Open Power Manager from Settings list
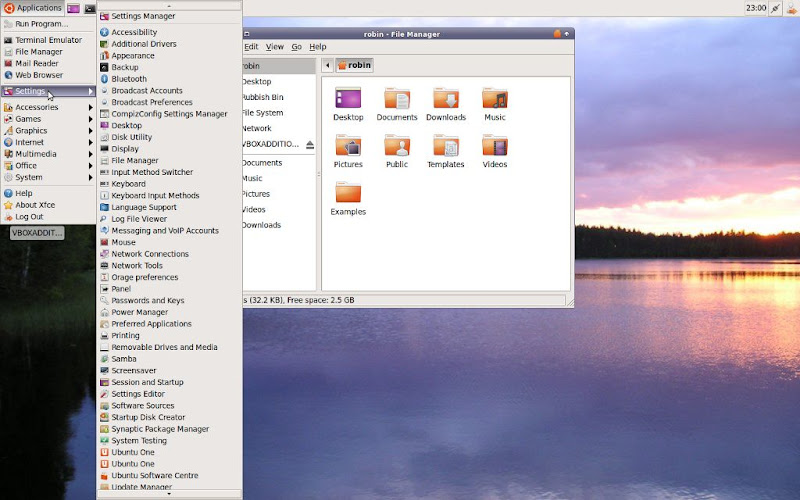800x500 pixels. pyautogui.click(x=139, y=312)
